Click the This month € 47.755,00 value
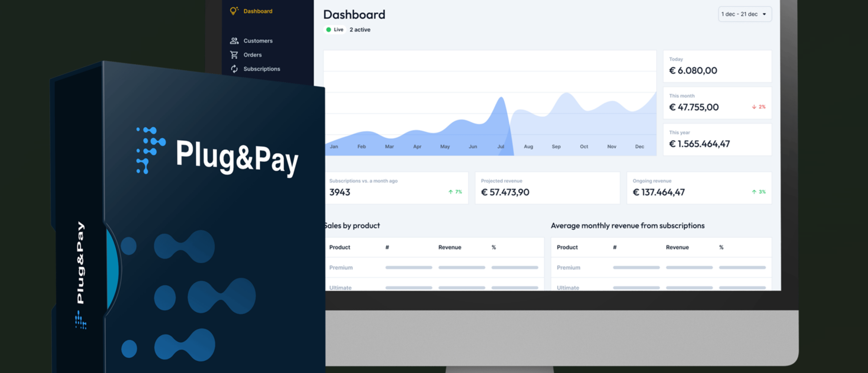The width and height of the screenshot is (868, 373). [x=694, y=107]
